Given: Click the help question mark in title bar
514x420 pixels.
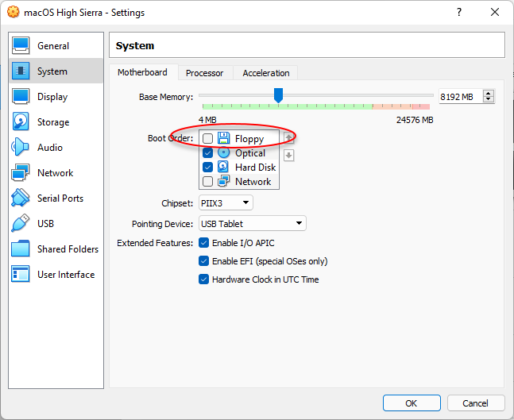Looking at the screenshot, I should click(459, 12).
